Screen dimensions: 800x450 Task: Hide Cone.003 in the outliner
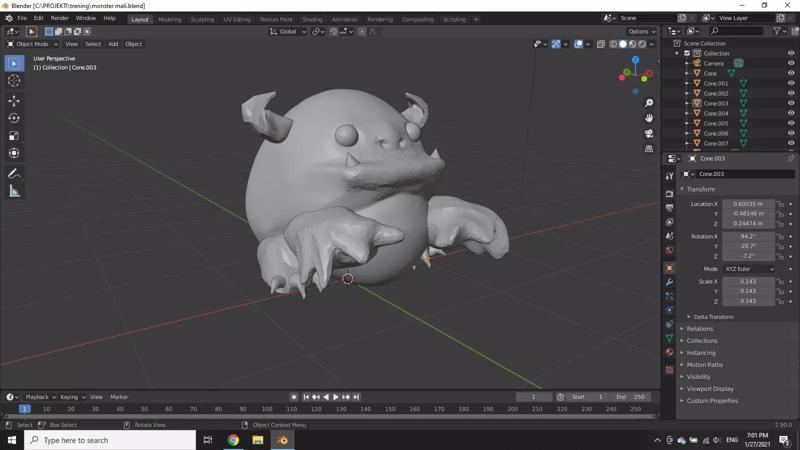791,103
